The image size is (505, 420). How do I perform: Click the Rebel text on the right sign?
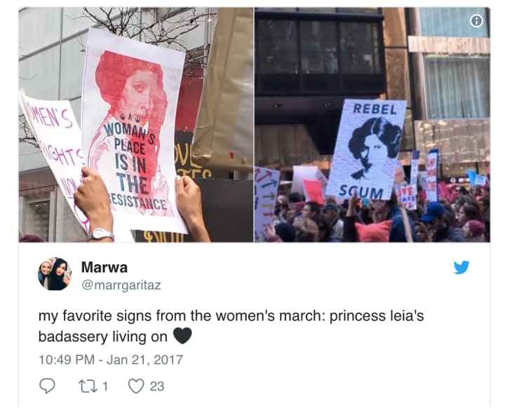click(x=375, y=109)
